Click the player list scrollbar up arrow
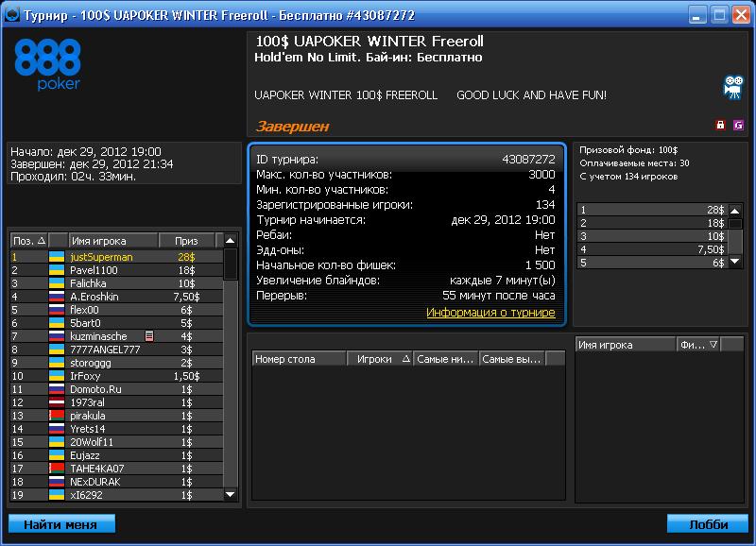 pos(231,241)
